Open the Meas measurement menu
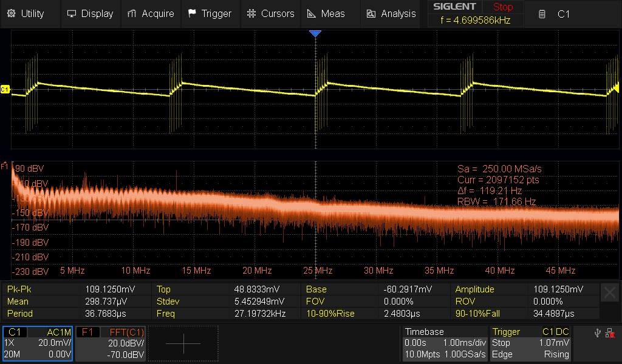Image resolution: width=622 pixels, height=364 pixels. [x=326, y=13]
